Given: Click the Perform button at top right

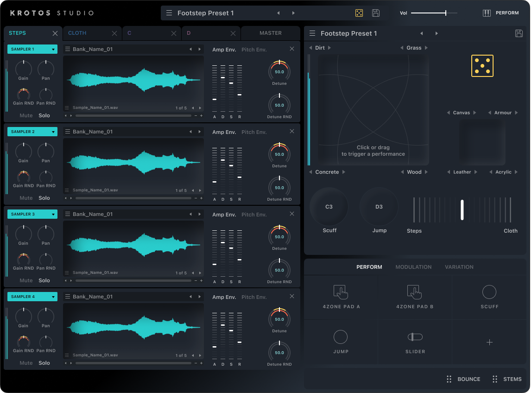Looking at the screenshot, I should [x=500, y=13].
